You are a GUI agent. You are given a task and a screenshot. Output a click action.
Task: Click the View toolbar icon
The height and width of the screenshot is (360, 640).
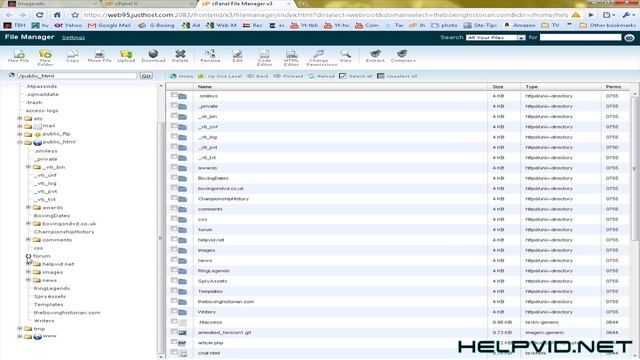[x=345, y=56]
